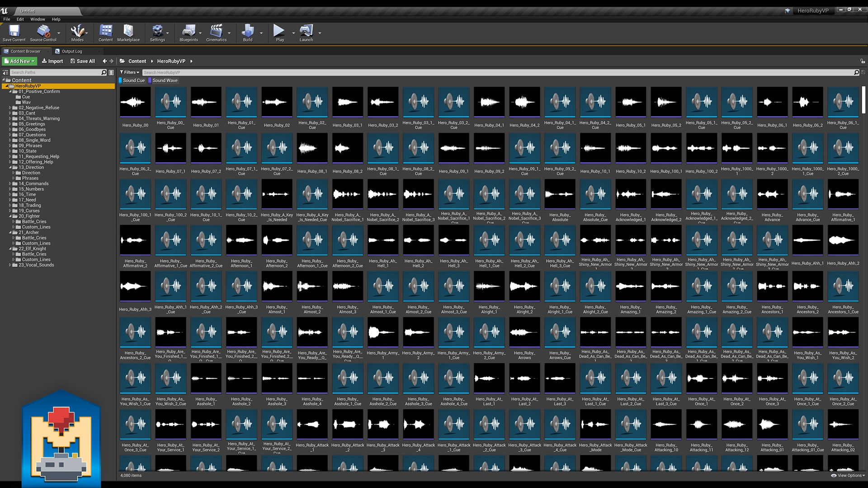
Task: Open the Window menu
Action: pyautogui.click(x=38, y=19)
